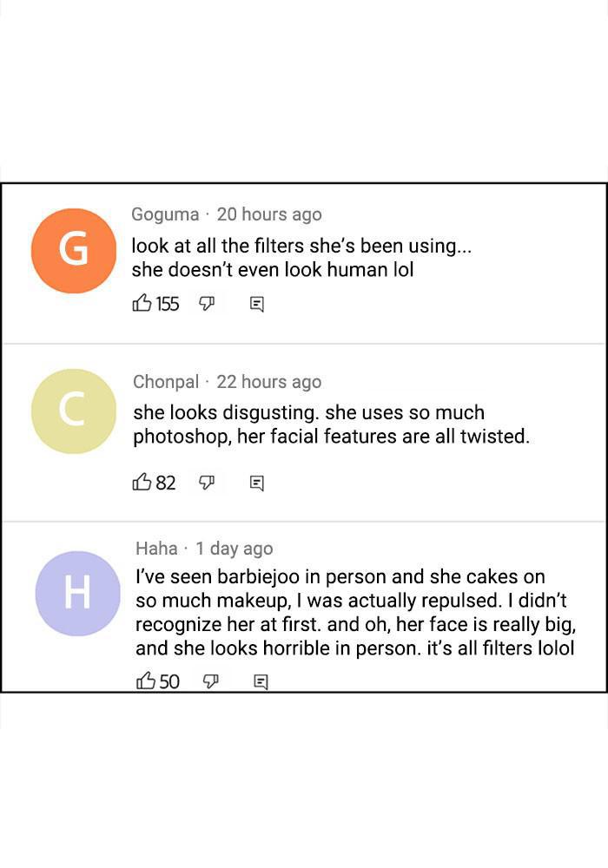Reply to Chonpal's comment via reply icon
Screen dimensions: 608x868
[257, 483]
